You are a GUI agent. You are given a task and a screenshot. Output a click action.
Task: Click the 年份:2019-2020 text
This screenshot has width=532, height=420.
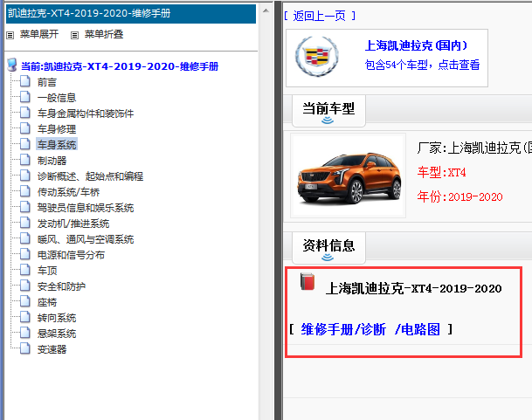click(459, 196)
